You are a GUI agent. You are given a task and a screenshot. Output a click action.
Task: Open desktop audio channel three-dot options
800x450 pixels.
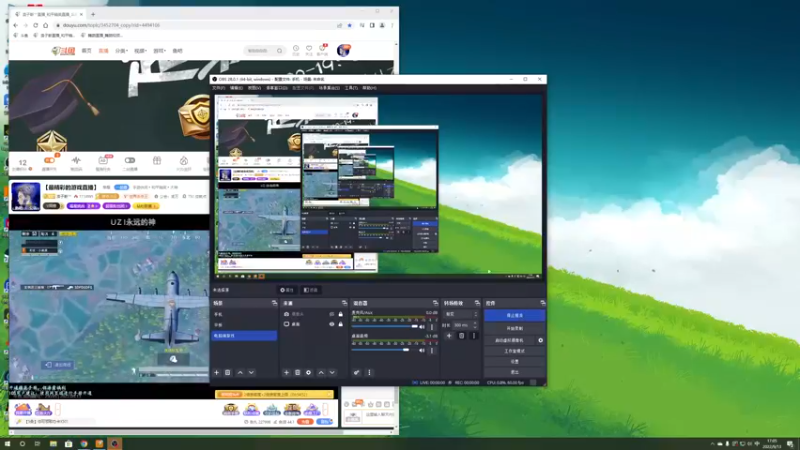(432, 350)
